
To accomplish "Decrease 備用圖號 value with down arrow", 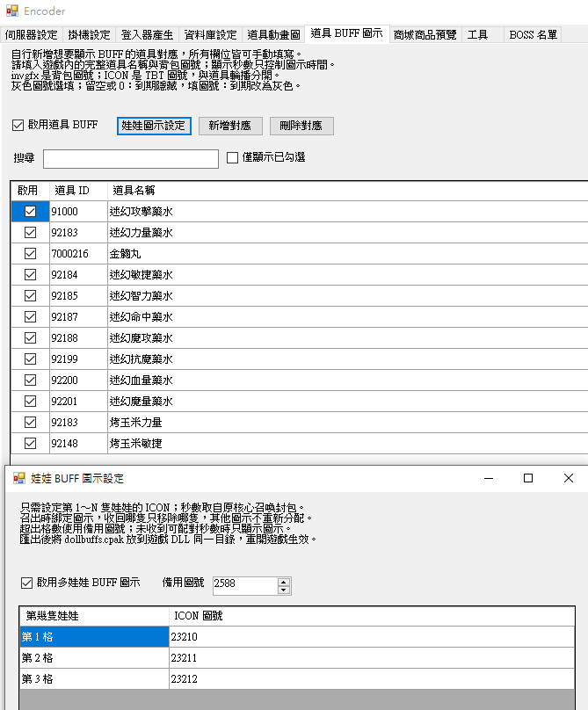I will tap(284, 590).
